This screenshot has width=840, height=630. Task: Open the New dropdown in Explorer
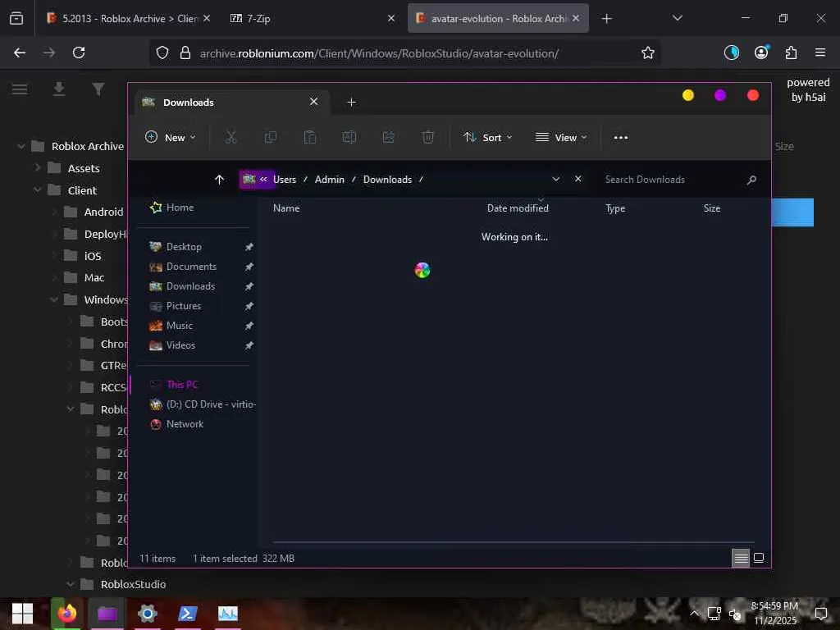[x=171, y=138]
